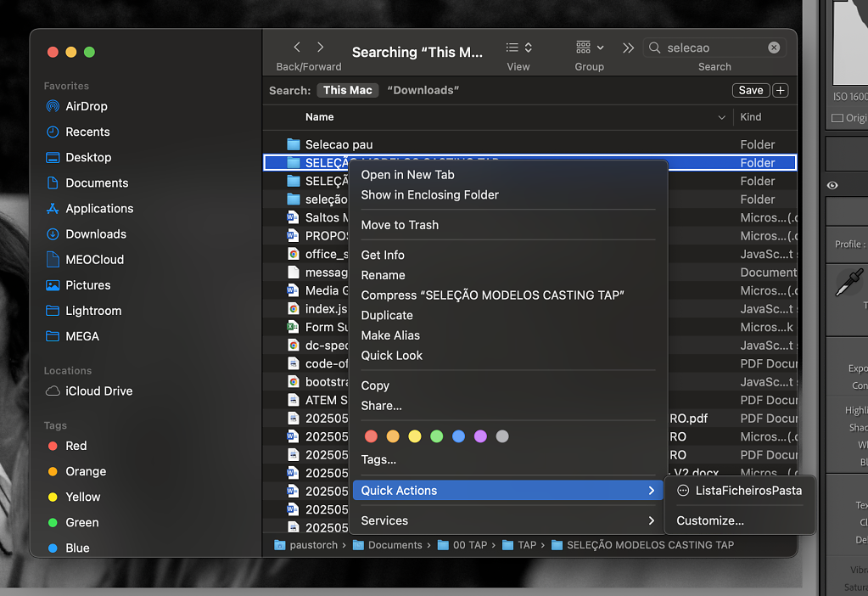Toggle the eye visibility icon in Lightroom panel
Screen dimensions: 868x596
(833, 185)
